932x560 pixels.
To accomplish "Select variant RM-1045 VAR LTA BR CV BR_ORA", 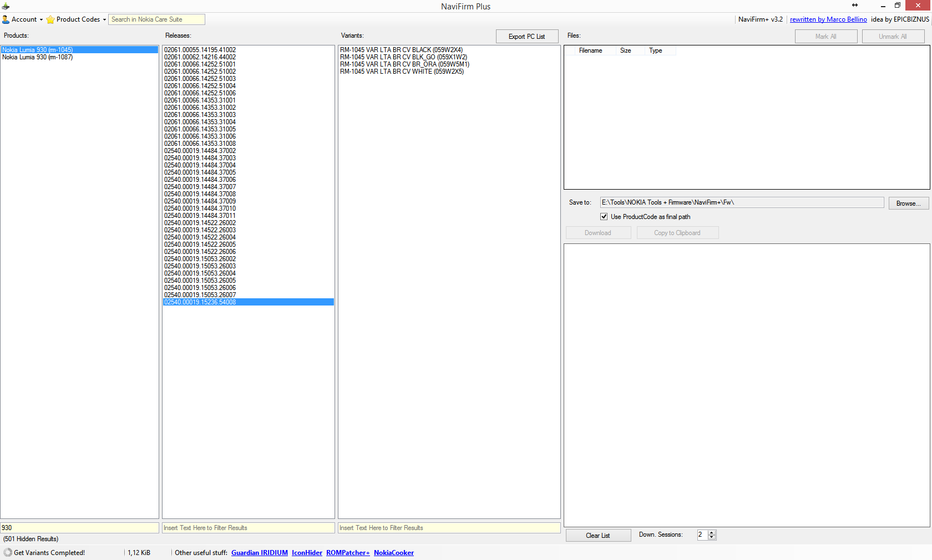I will [x=449, y=64].
